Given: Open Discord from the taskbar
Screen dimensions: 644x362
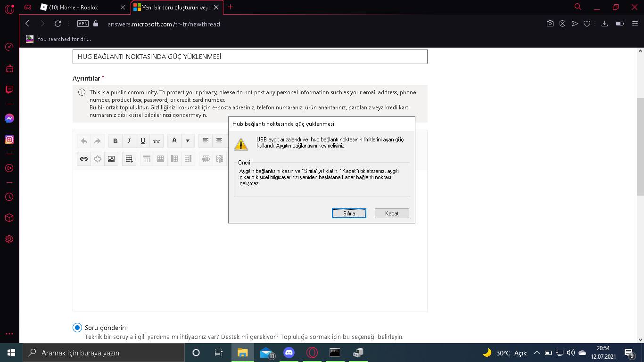Looking at the screenshot, I should (x=289, y=353).
